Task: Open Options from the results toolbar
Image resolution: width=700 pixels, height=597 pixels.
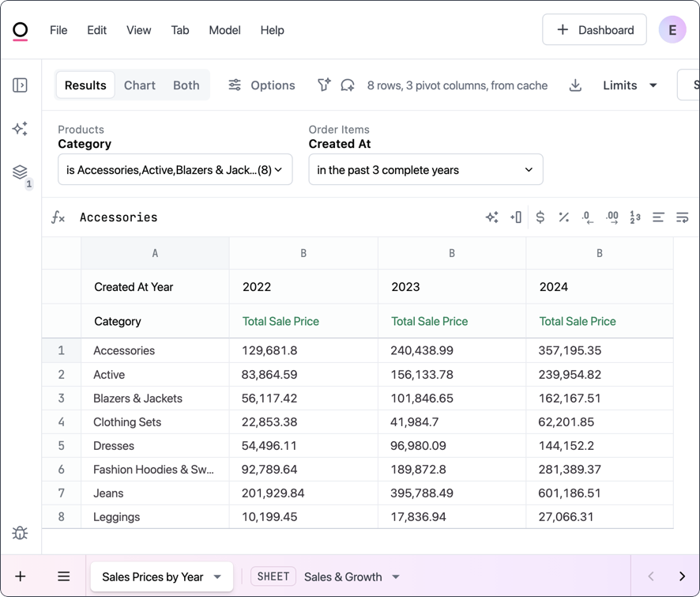Action: click(262, 85)
